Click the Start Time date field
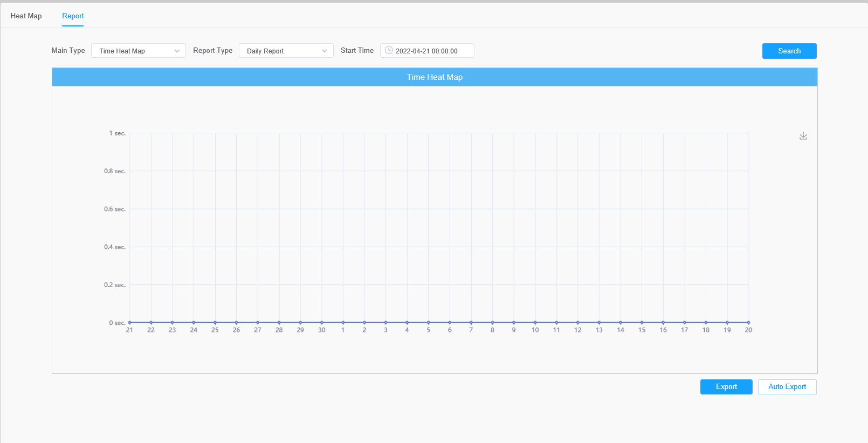 (x=427, y=51)
